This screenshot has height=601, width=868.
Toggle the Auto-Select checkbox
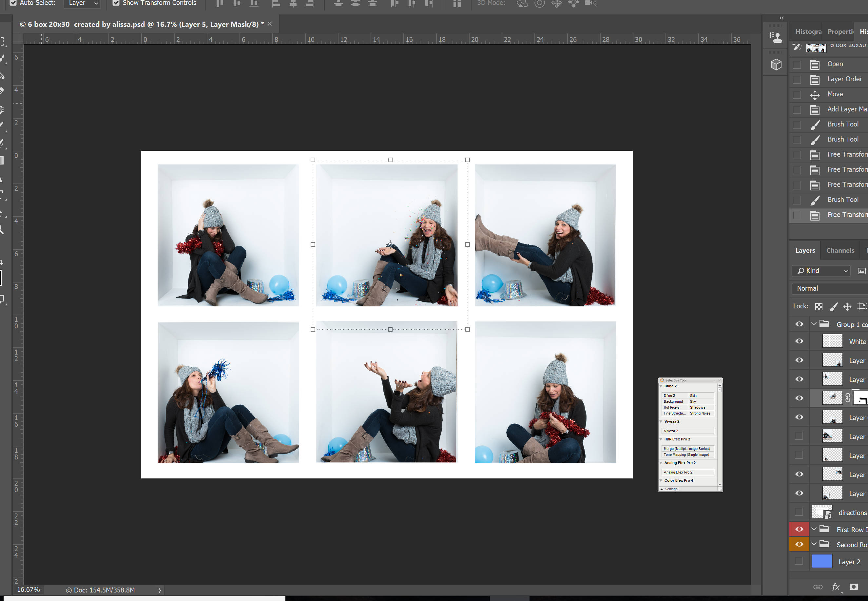coord(13,3)
